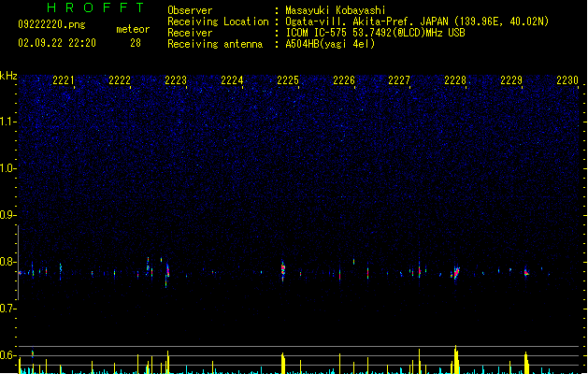Click the date stamp 02.09.22 22:20
The height and width of the screenshot is (374, 588).
click(57, 43)
